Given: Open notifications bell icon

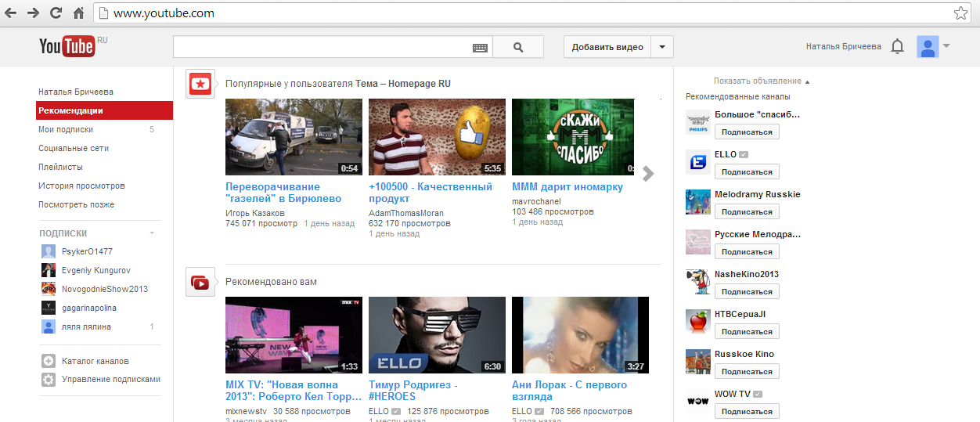Looking at the screenshot, I should point(898,47).
